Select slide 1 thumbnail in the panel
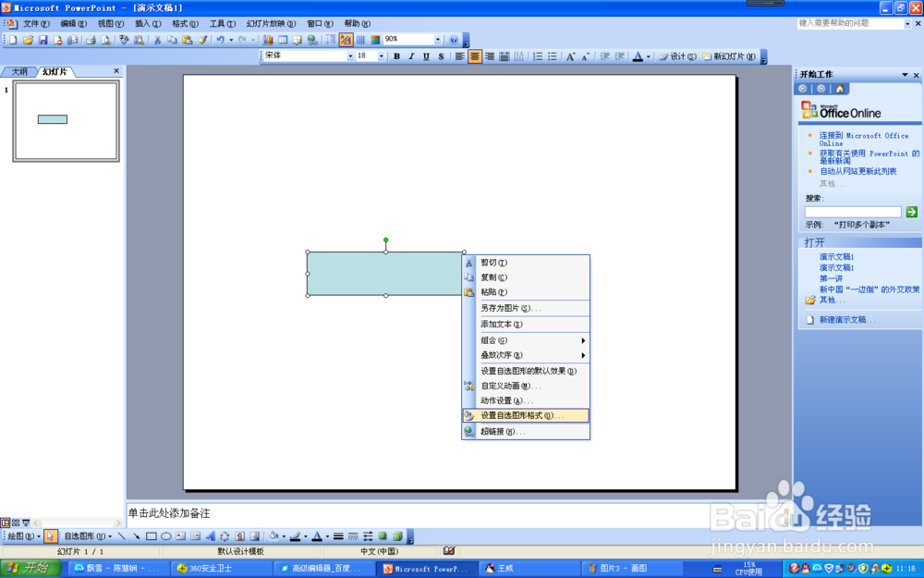The width and height of the screenshot is (924, 578). [66, 121]
